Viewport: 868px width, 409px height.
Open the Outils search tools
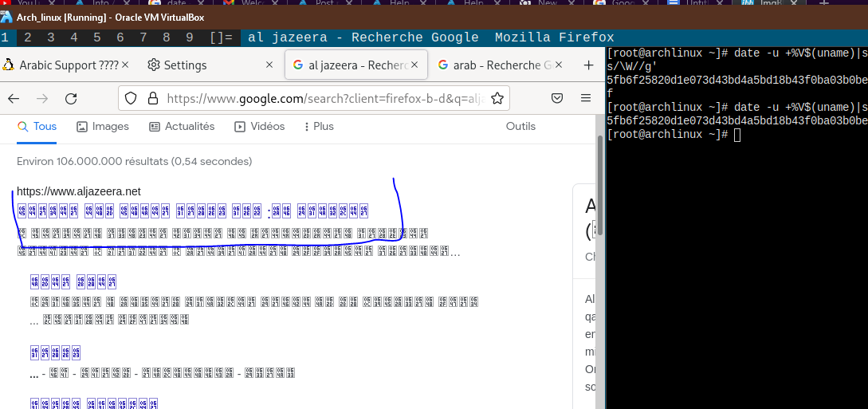click(520, 127)
